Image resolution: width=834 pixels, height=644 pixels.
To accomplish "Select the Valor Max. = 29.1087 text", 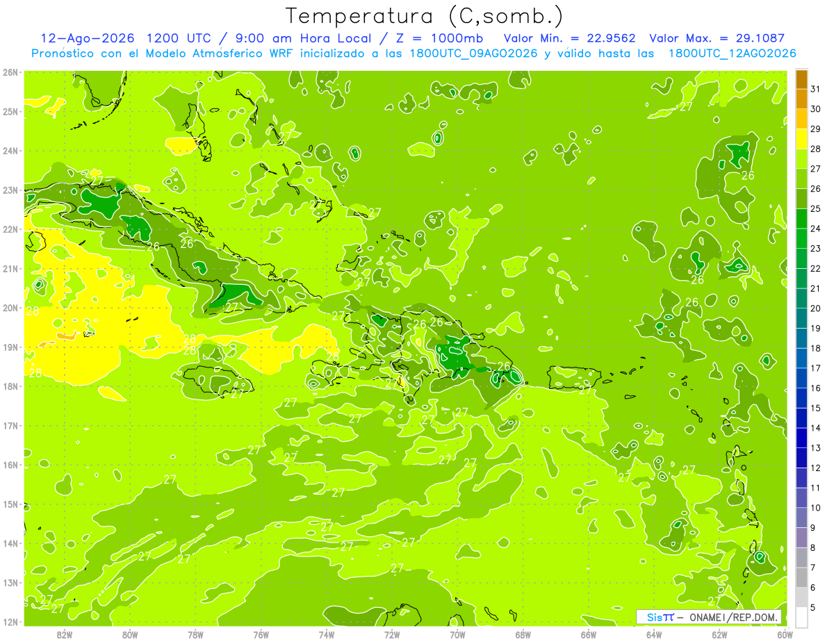I will click(x=717, y=38).
